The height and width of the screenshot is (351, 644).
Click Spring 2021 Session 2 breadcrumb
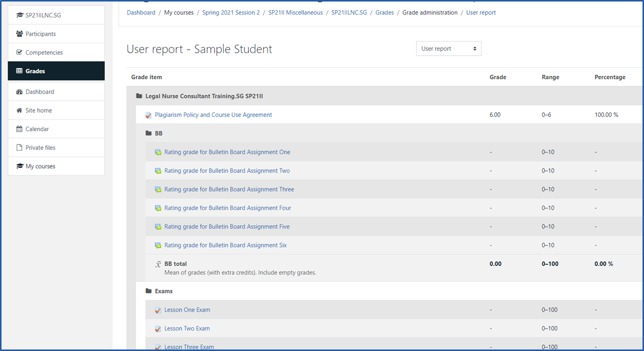coord(231,13)
